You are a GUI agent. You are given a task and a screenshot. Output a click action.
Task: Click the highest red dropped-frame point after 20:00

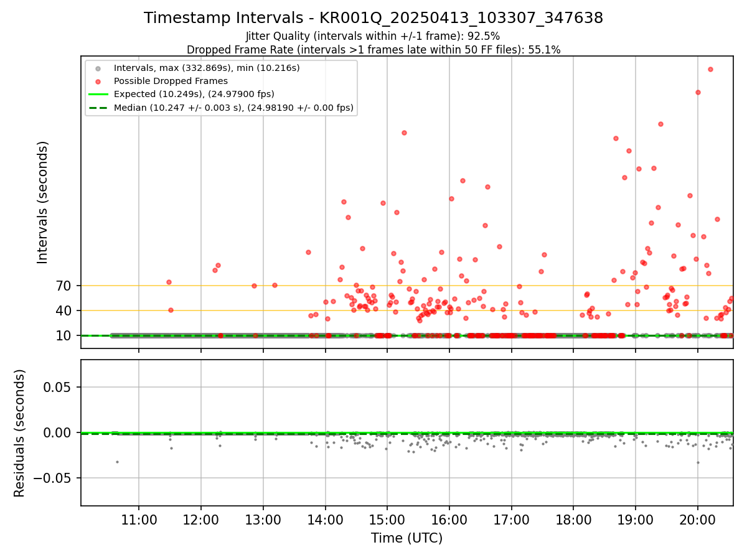coord(710,69)
